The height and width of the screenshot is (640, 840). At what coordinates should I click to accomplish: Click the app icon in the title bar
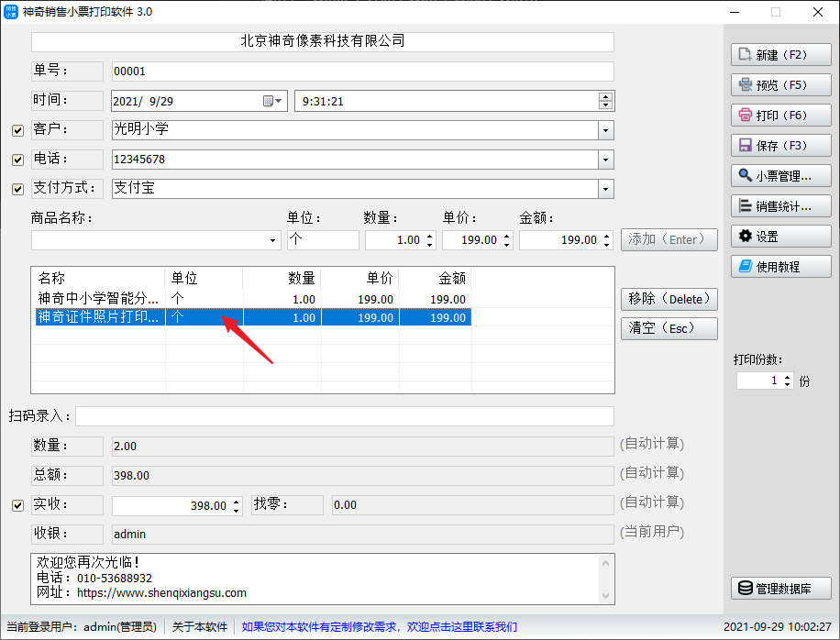tap(11, 12)
